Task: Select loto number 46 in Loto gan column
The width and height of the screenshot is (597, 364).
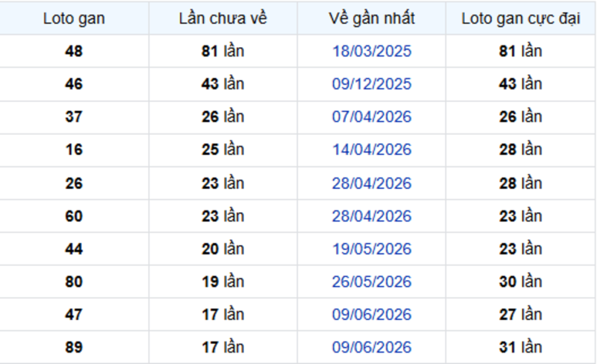Action: (74, 84)
